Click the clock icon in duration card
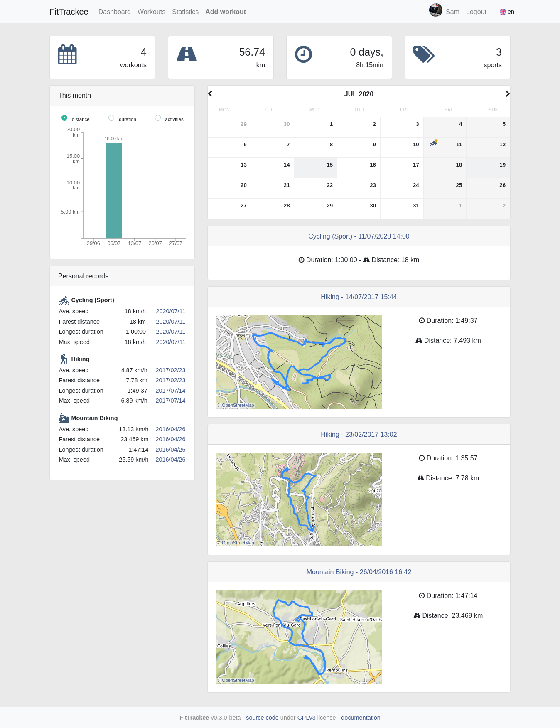 (303, 54)
